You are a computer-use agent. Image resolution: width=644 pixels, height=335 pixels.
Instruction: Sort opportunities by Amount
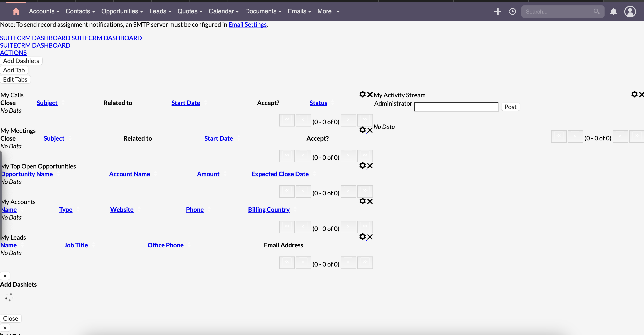(x=208, y=174)
